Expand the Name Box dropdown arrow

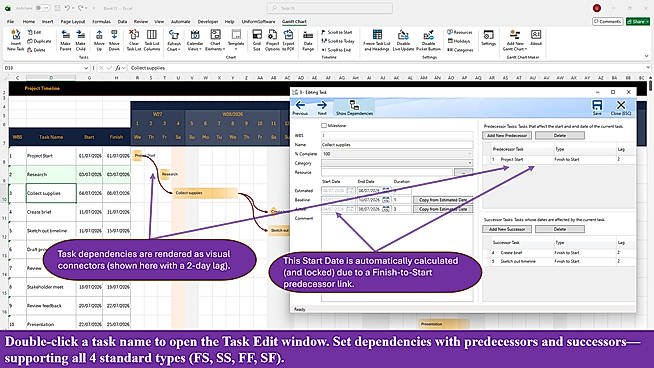tap(86, 68)
